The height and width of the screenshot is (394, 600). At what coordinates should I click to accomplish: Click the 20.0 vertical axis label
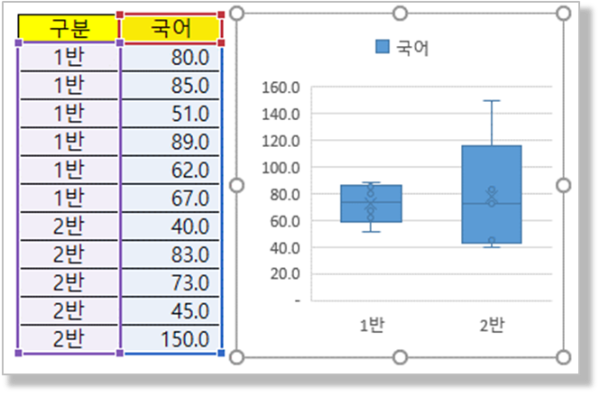(x=285, y=274)
